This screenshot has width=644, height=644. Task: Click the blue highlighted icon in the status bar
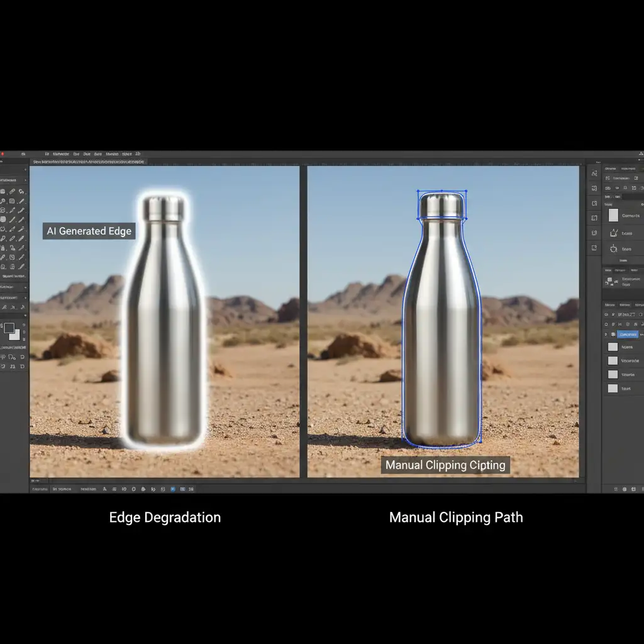[173, 489]
